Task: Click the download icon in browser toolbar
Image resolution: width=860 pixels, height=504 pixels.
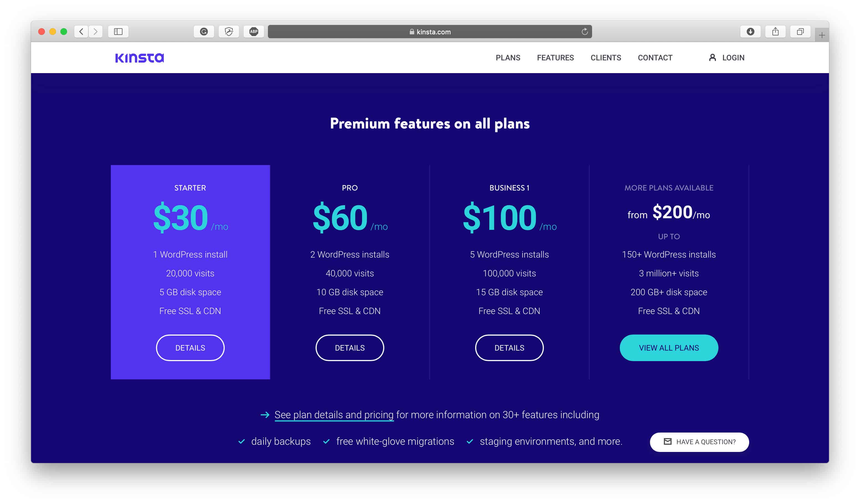Action: pos(749,32)
